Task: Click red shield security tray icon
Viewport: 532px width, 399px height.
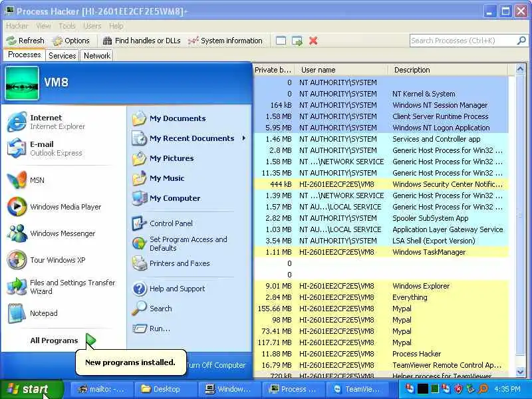Action: pyautogui.click(x=458, y=389)
